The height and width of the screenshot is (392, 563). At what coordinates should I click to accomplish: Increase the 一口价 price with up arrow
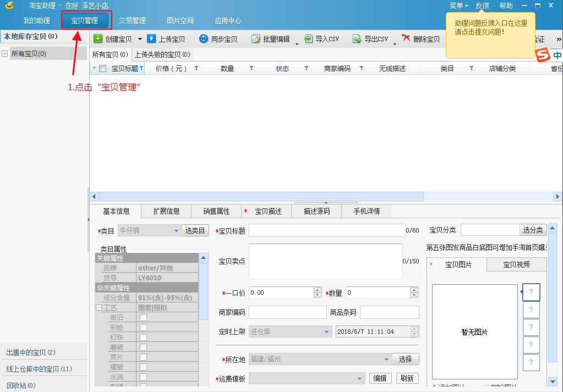click(318, 290)
